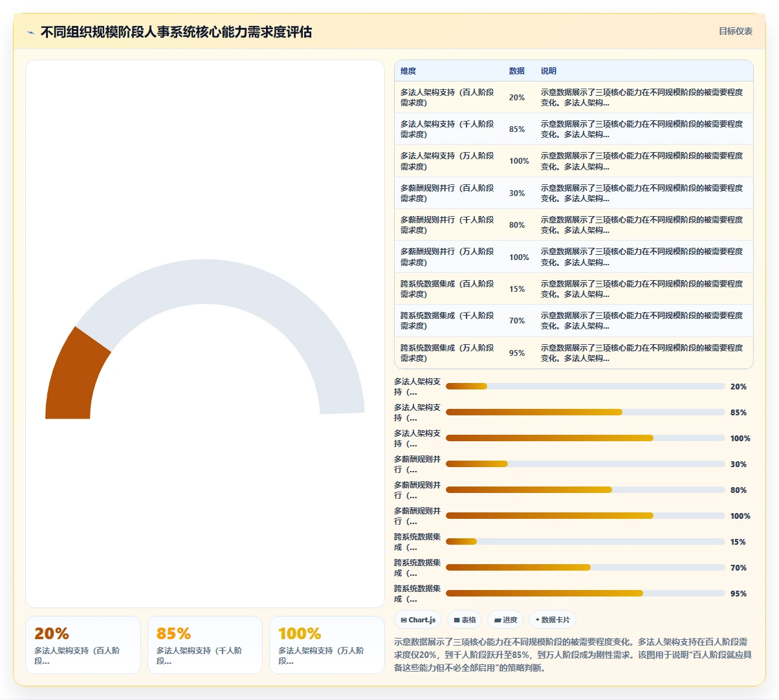The image size is (779, 700).
Task: Click the 多法人架构支持 progress bar at 100%
Action: click(x=585, y=438)
